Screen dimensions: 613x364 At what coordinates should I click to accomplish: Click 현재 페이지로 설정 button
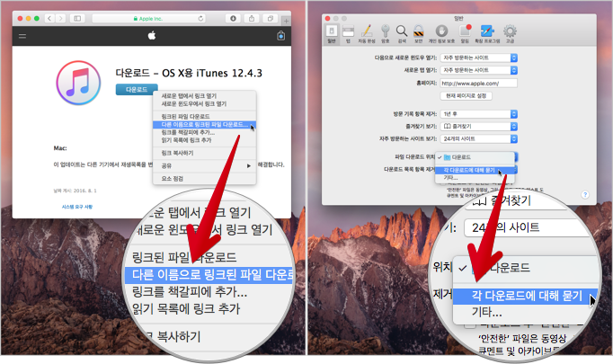(x=466, y=96)
